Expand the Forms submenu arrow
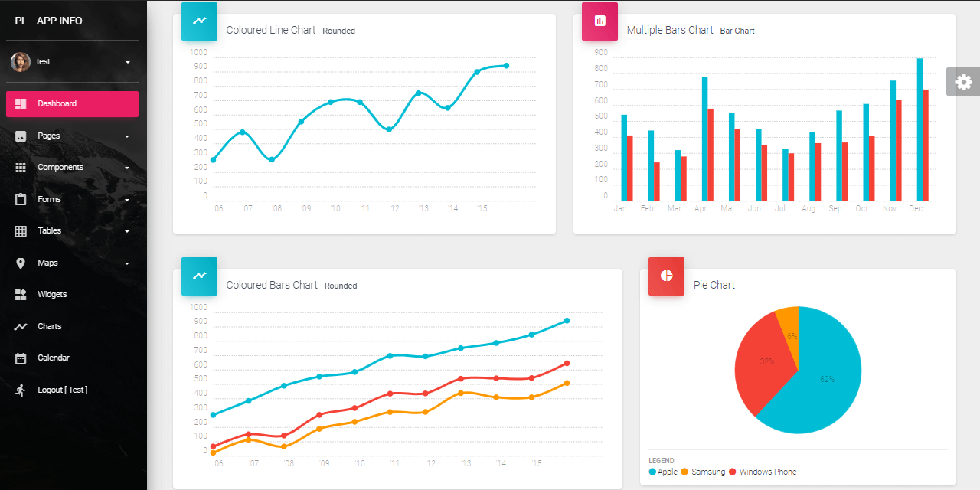The image size is (980, 490). point(127,200)
